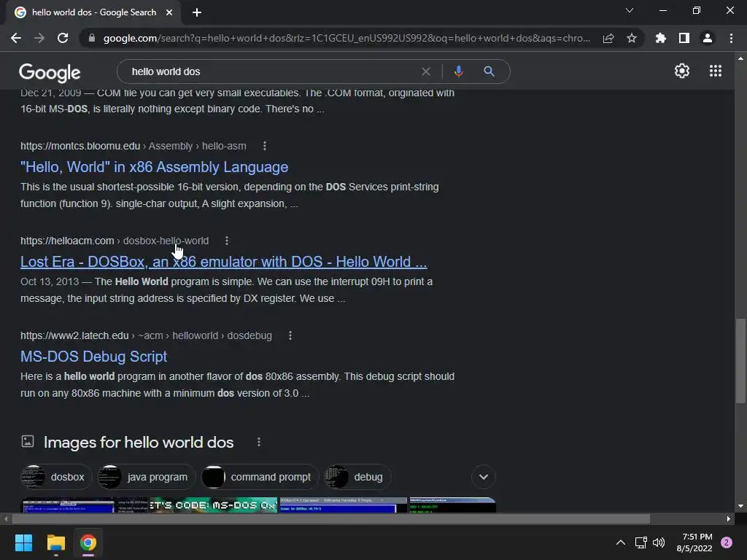This screenshot has width=747, height=560.
Task: Toggle the Chrome side panel
Action: point(684,38)
